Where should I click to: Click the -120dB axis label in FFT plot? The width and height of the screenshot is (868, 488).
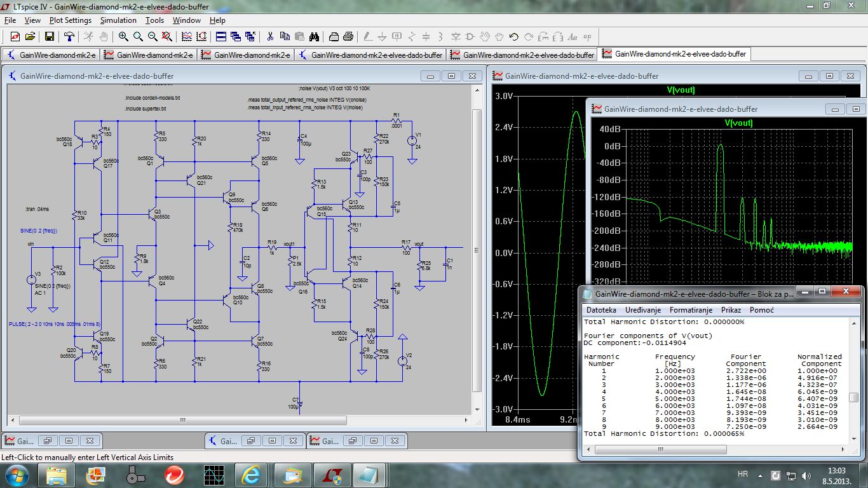click(606, 197)
